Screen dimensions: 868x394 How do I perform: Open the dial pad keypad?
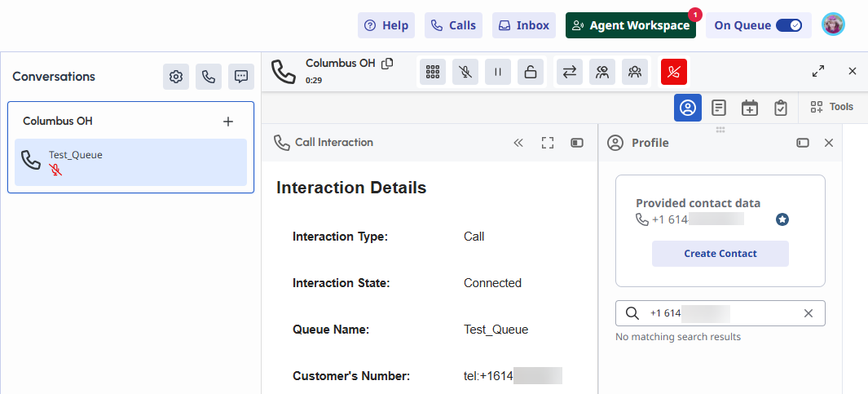(433, 72)
